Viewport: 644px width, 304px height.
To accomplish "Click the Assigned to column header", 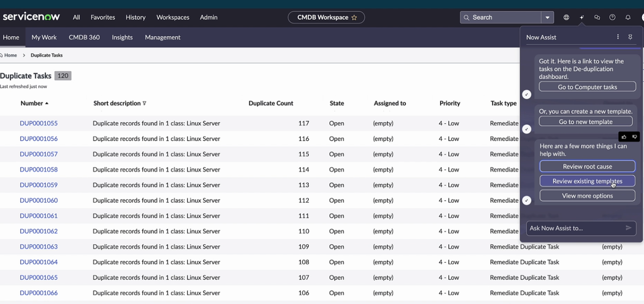I will point(390,103).
